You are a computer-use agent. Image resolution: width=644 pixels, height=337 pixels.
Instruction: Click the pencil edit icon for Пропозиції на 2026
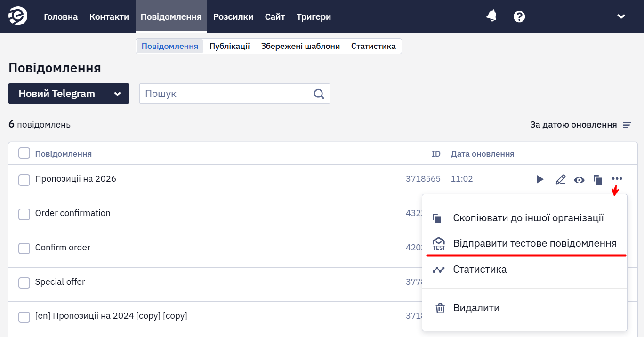click(x=560, y=179)
